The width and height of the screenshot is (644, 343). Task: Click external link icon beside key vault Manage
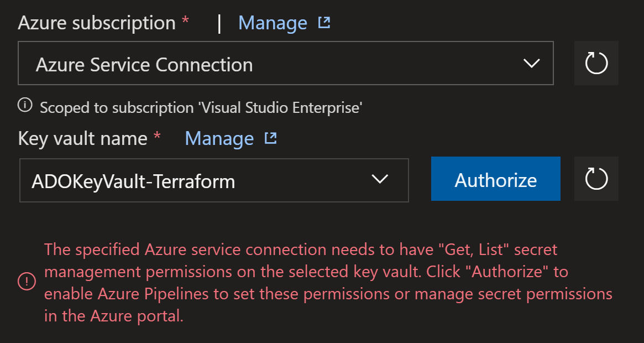pyautogui.click(x=270, y=138)
